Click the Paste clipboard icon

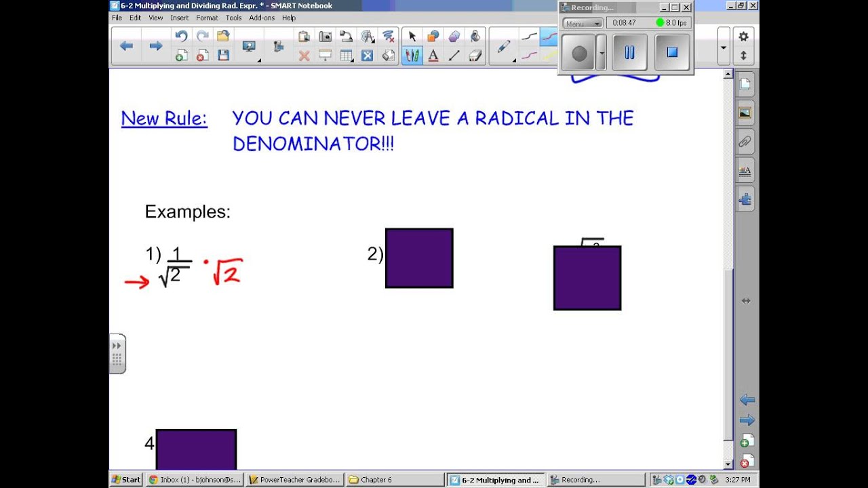[x=304, y=37]
